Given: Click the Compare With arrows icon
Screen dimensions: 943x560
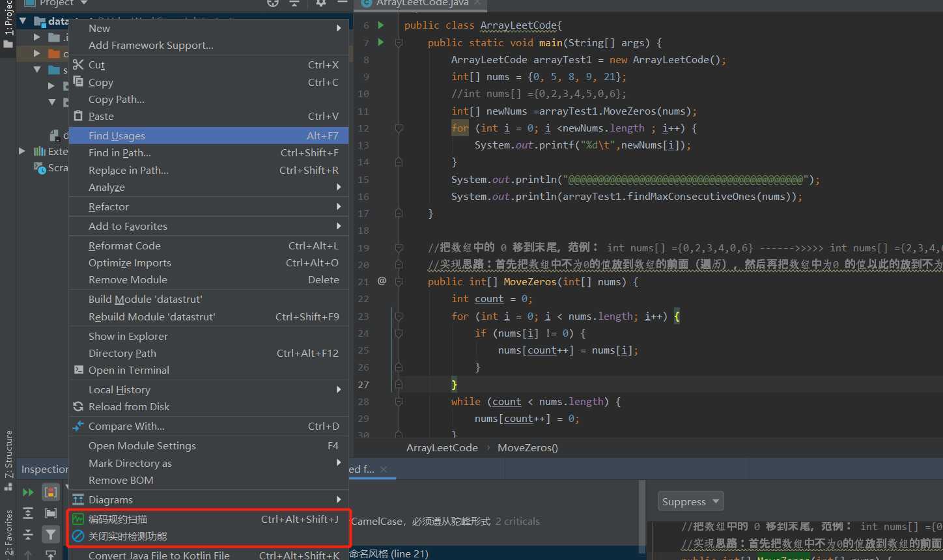Looking at the screenshot, I should tap(78, 426).
